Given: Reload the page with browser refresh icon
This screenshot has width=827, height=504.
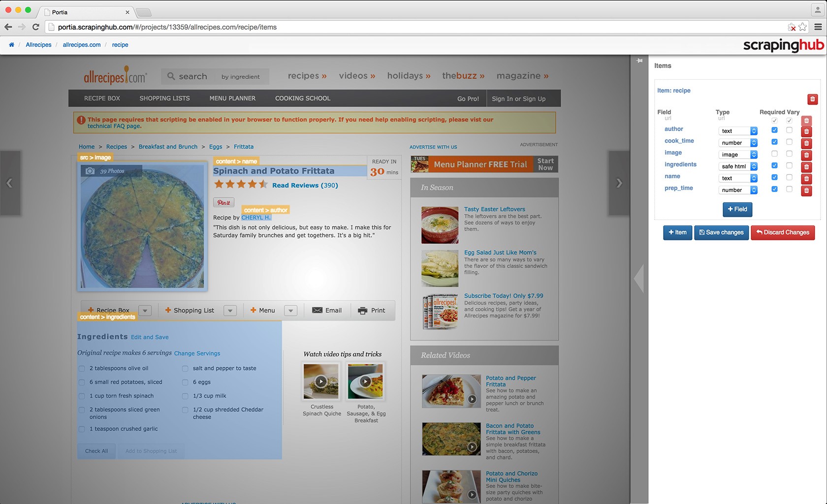Looking at the screenshot, I should [35, 27].
